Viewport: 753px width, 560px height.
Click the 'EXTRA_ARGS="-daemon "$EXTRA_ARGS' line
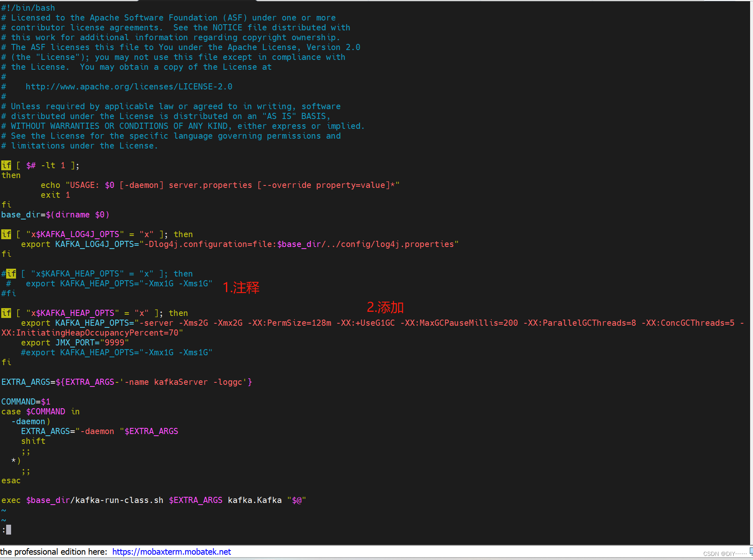point(100,431)
